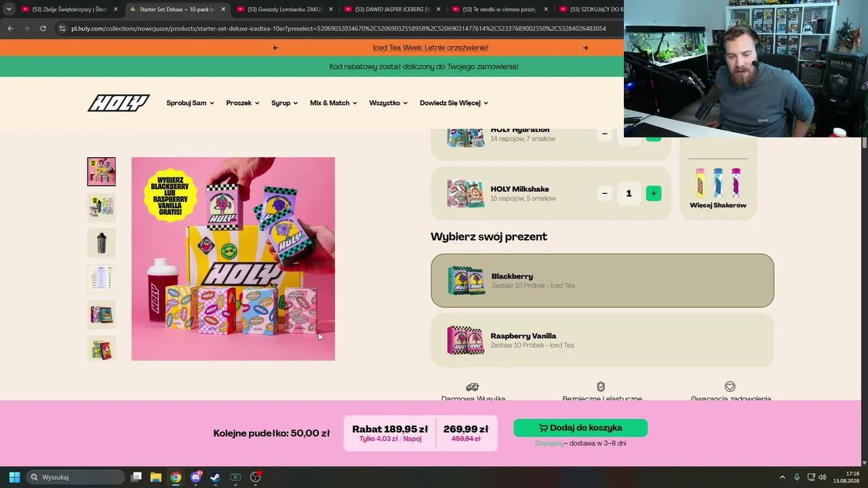Open the Więcej Shakerów option
The width and height of the screenshot is (868, 488).
click(718, 188)
